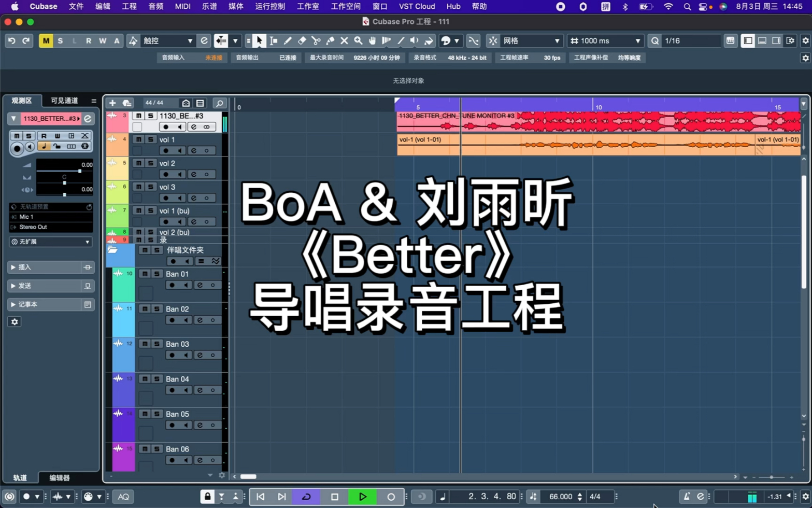
Task: Mute the Ban 03 track
Action: tap(145, 344)
